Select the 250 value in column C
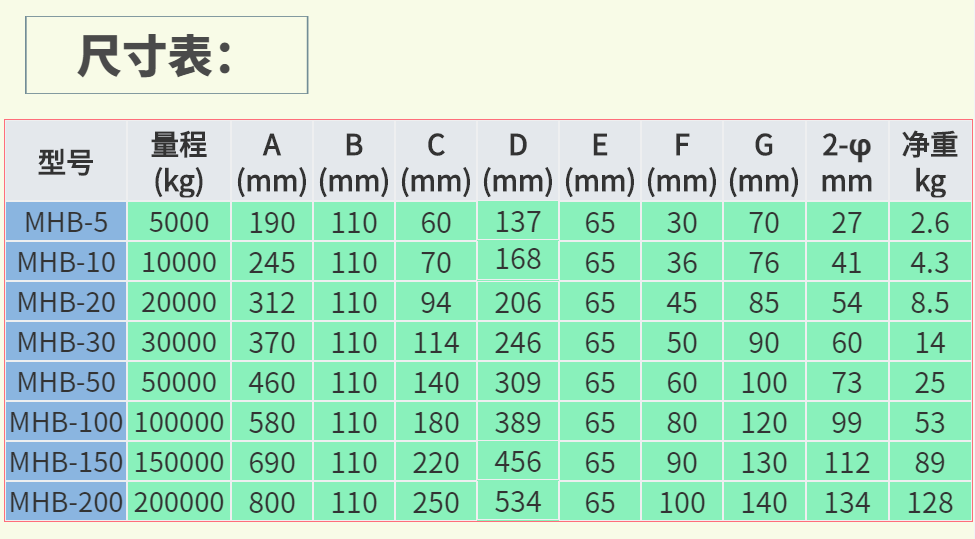This screenshot has height=539, width=975. (x=436, y=502)
